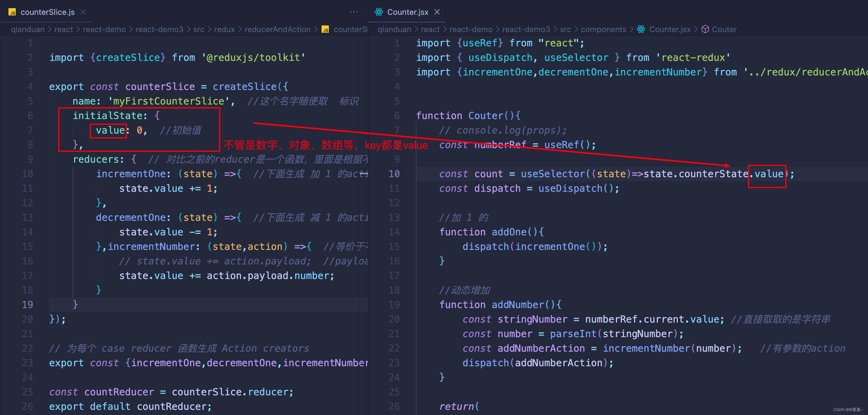Click 'addNumberAction' declaration on line 22
This screenshot has width=868, height=415.
click(x=541, y=348)
